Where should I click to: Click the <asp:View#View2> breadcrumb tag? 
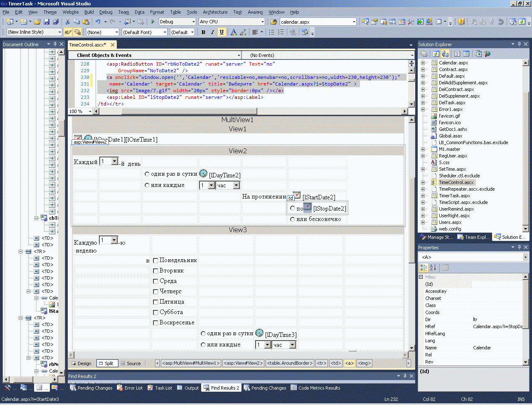[244, 363]
